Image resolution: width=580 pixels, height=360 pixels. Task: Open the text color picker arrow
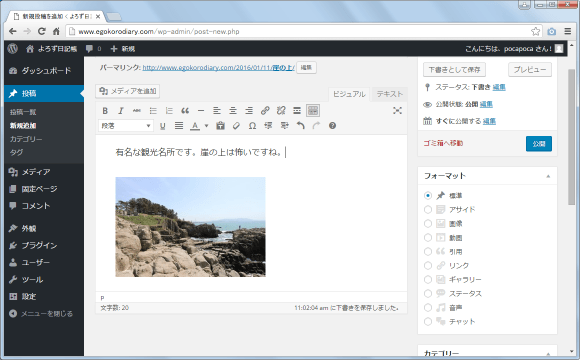(206, 126)
